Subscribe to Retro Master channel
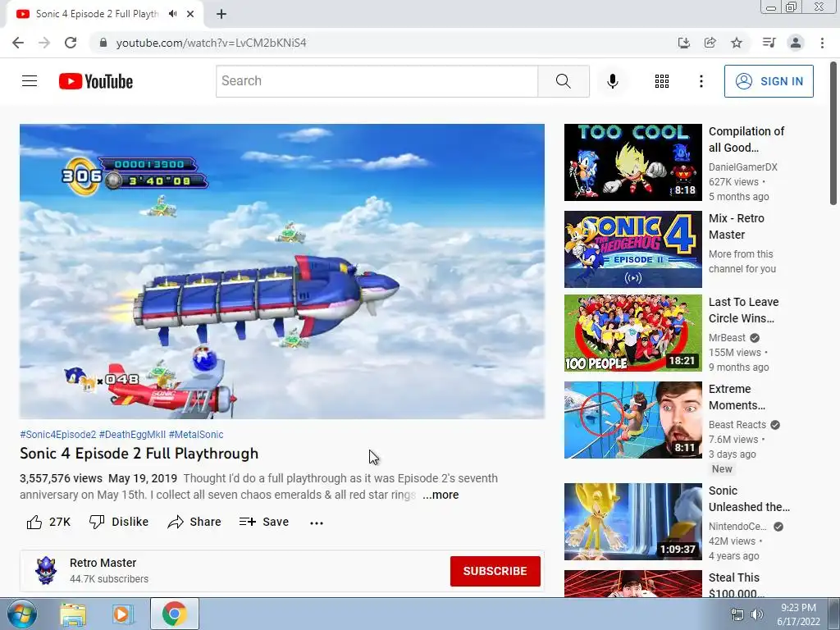This screenshot has height=630, width=840. point(495,571)
